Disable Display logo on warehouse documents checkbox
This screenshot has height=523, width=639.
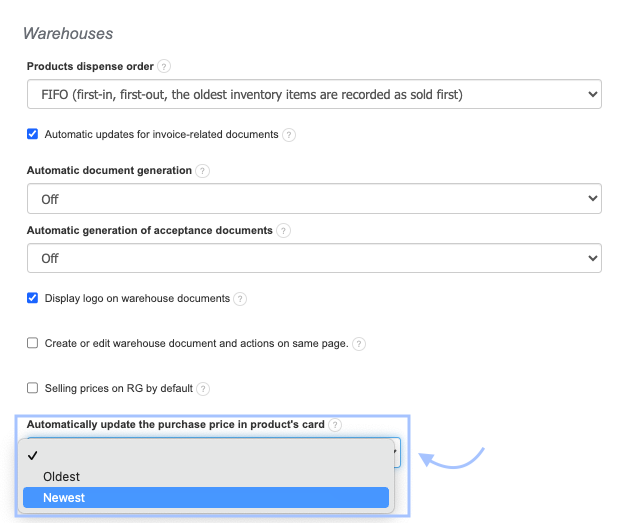pos(33,299)
